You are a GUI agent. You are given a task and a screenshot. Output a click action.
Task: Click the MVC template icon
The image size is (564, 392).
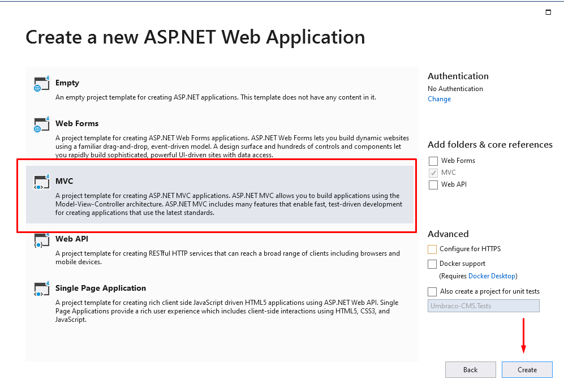[42, 182]
